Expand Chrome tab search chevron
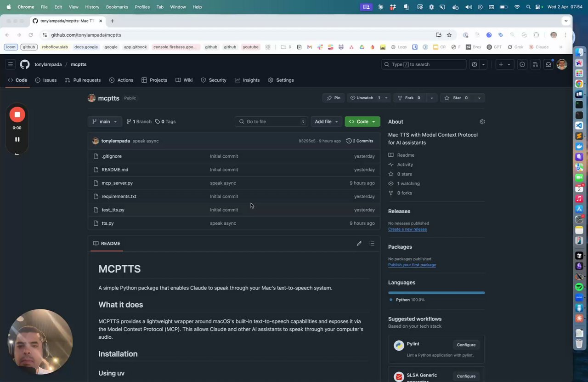 click(x=566, y=21)
